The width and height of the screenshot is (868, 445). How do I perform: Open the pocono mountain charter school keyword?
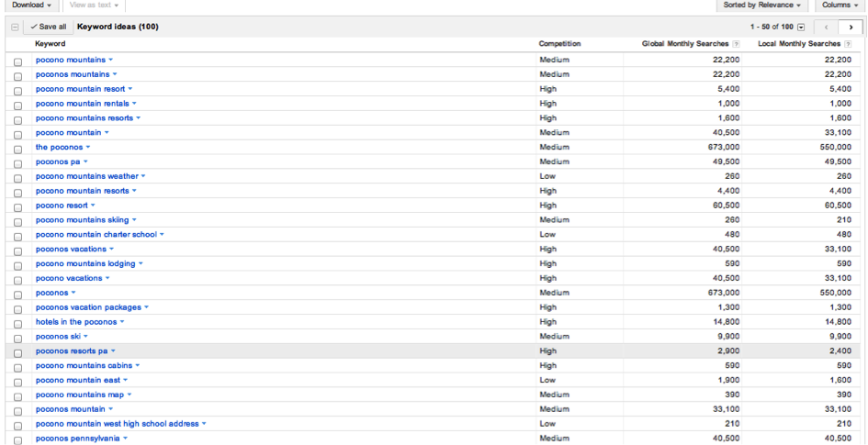click(x=96, y=234)
